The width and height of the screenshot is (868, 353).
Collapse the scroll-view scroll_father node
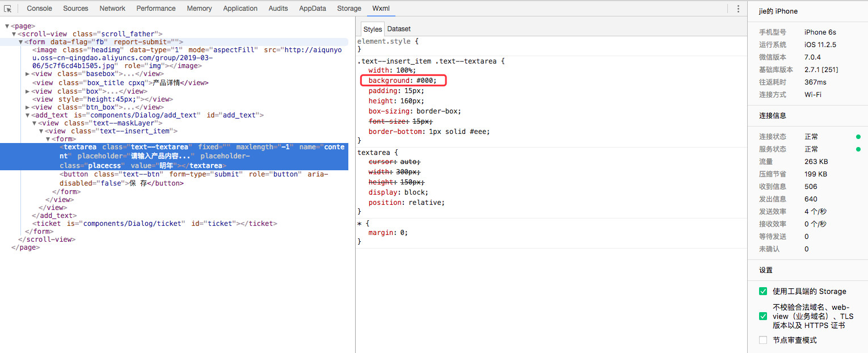[x=14, y=34]
